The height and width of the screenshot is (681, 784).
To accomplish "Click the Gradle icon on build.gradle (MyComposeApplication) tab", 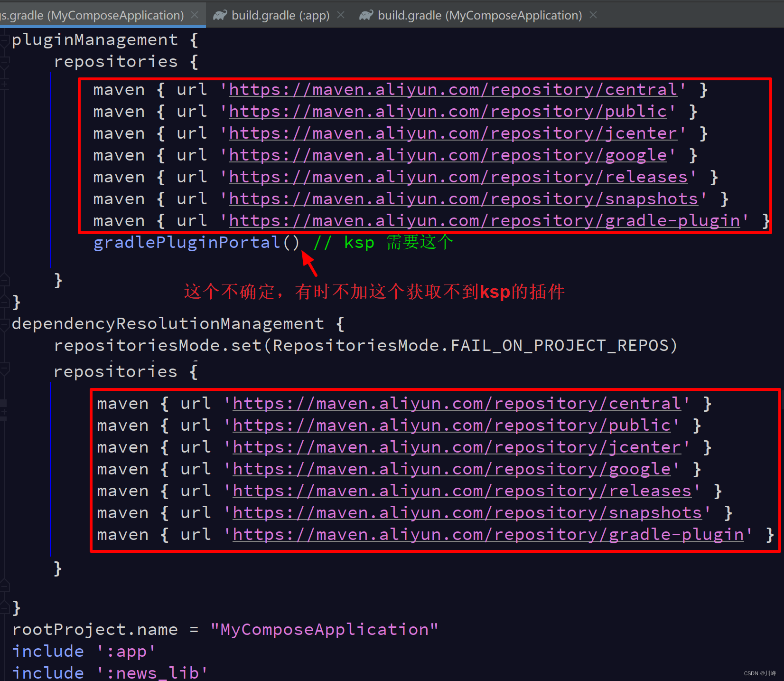I will (366, 15).
